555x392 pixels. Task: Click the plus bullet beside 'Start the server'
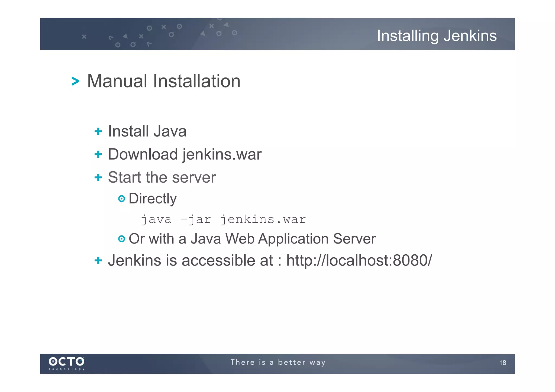click(98, 177)
